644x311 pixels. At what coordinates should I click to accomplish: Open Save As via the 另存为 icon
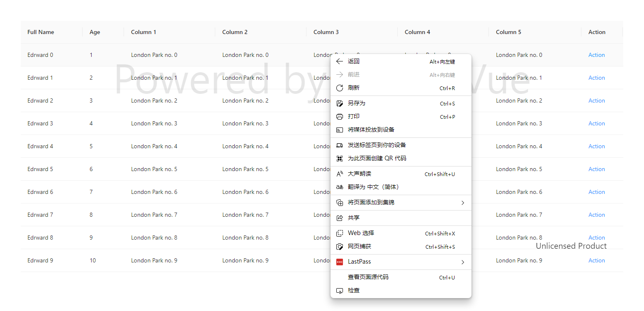340,103
